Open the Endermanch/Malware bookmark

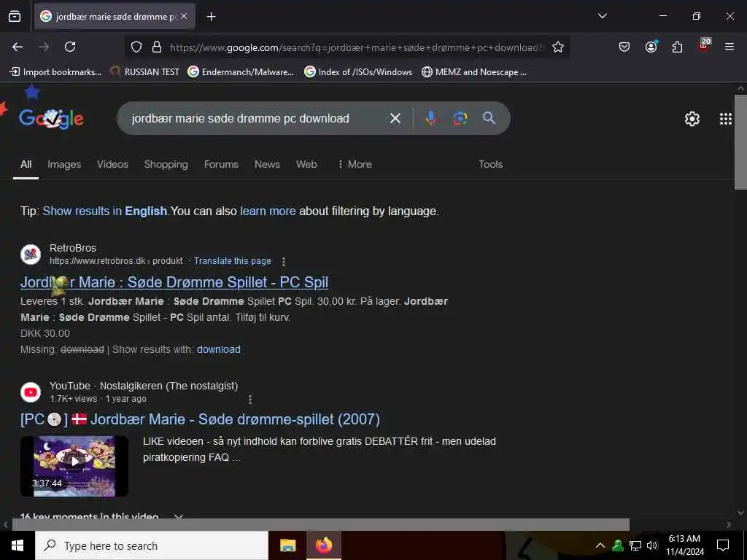click(241, 72)
